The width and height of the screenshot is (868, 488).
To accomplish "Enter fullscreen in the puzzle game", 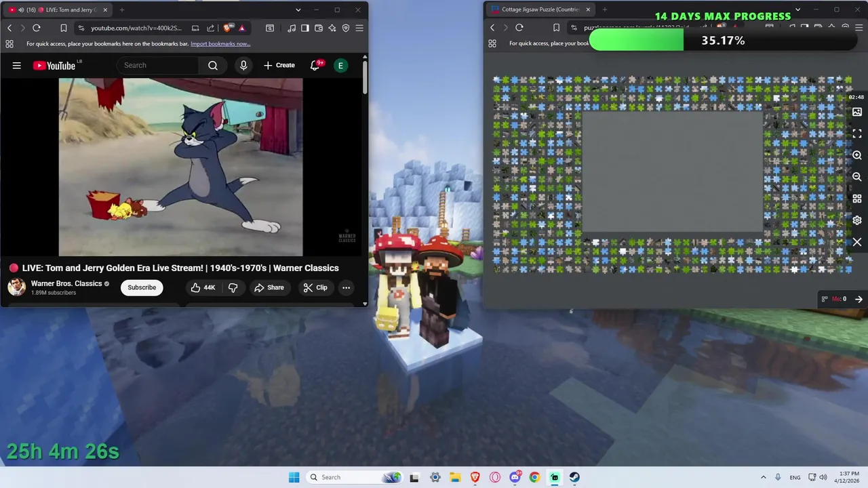I will (x=857, y=134).
